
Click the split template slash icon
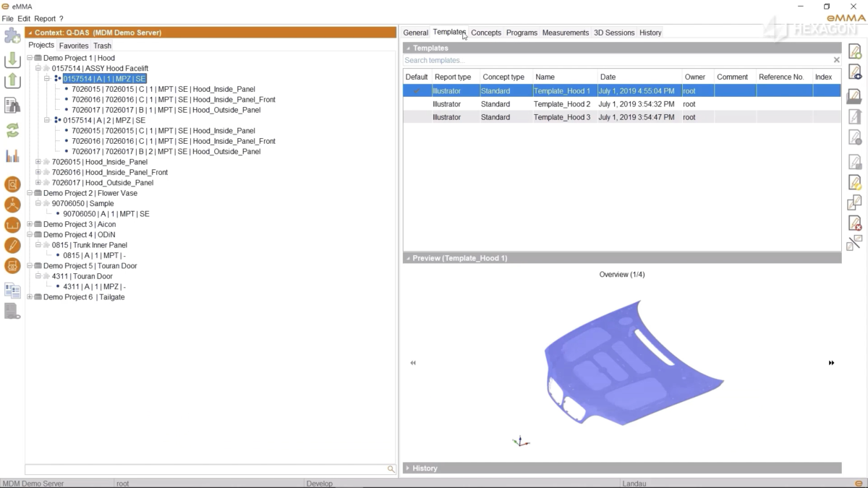coord(854,243)
